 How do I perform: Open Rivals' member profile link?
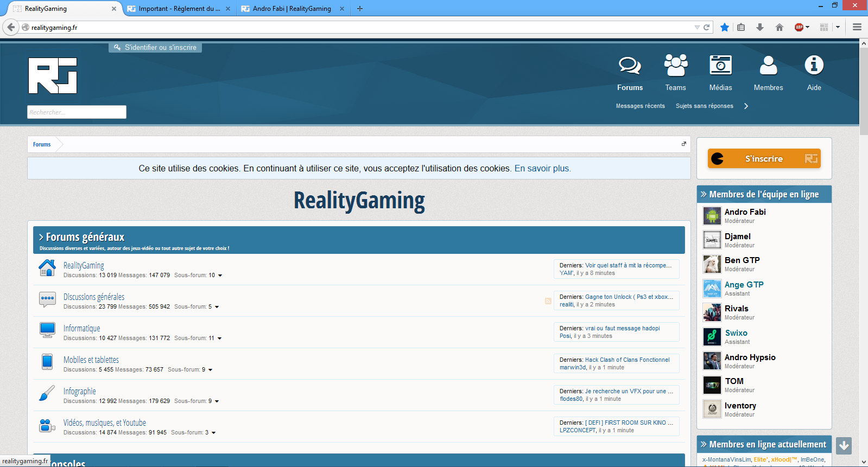pyautogui.click(x=737, y=309)
